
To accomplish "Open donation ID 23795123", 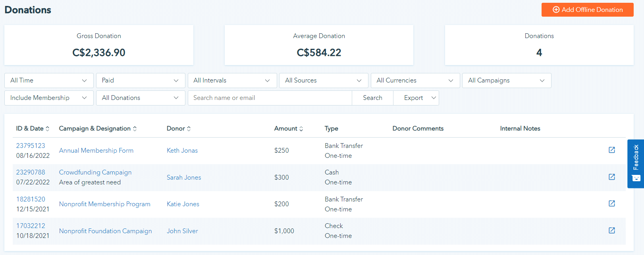I will click(x=31, y=146).
